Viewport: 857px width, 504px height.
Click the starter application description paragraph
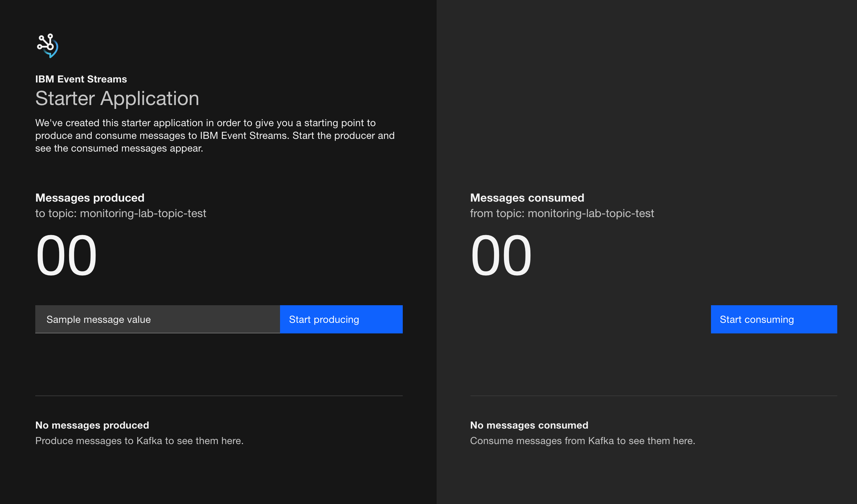pos(215,136)
